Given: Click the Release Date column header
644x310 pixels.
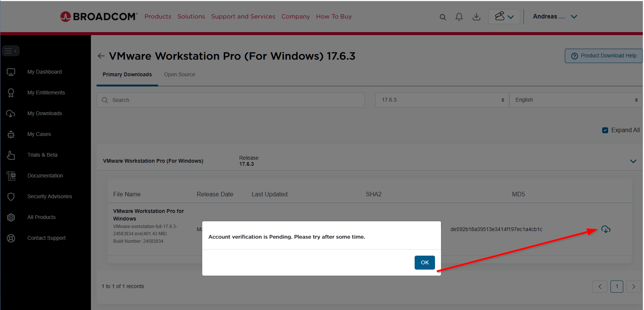Looking at the screenshot, I should (x=215, y=194).
